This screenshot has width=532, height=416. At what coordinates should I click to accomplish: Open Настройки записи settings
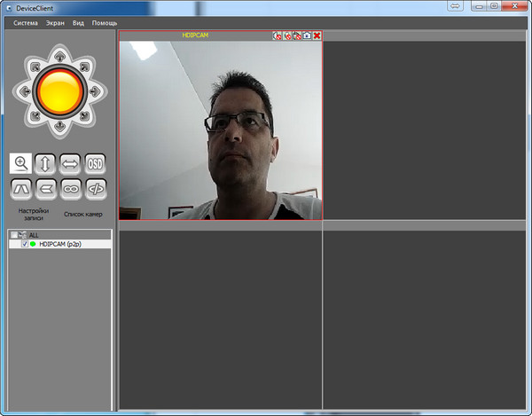pos(31,214)
